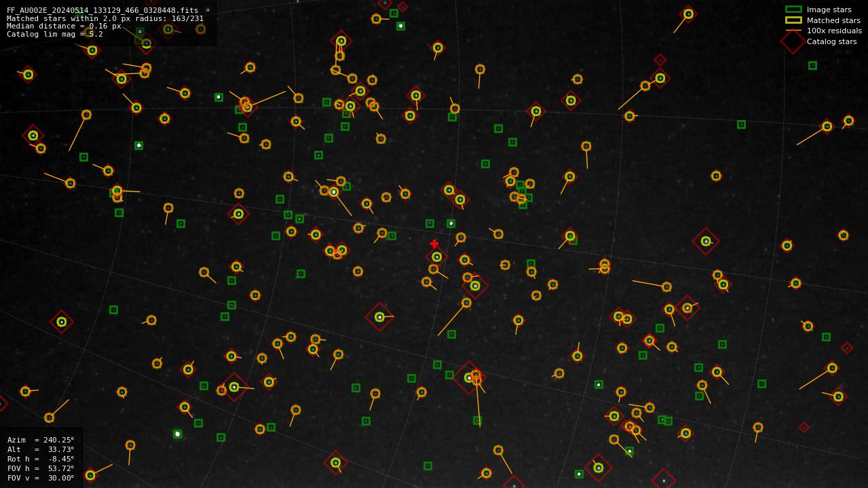Click the red diamond Catalog stars legend symbol

click(793, 41)
